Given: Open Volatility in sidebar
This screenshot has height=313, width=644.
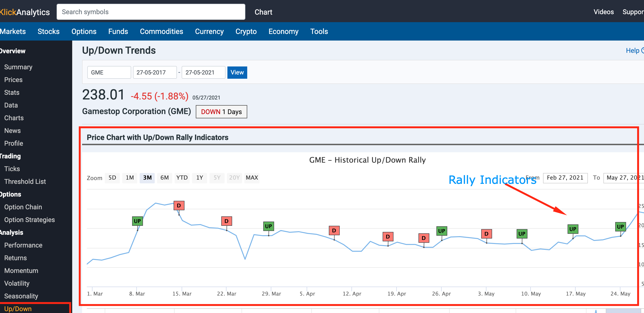Looking at the screenshot, I should (x=17, y=284).
